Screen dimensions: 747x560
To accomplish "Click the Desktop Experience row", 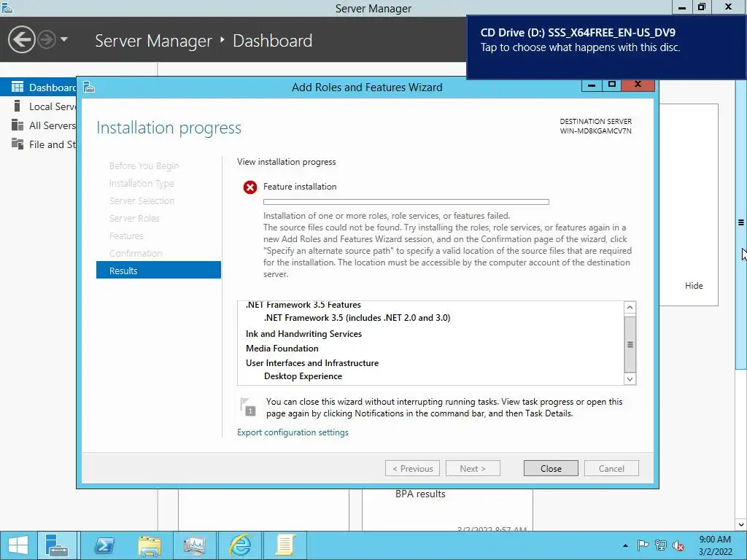I will [303, 376].
